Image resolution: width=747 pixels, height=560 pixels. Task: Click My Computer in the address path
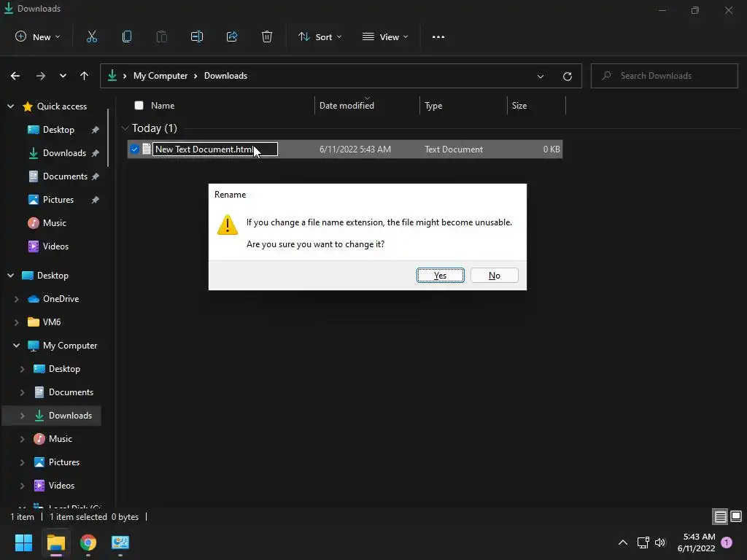point(160,76)
